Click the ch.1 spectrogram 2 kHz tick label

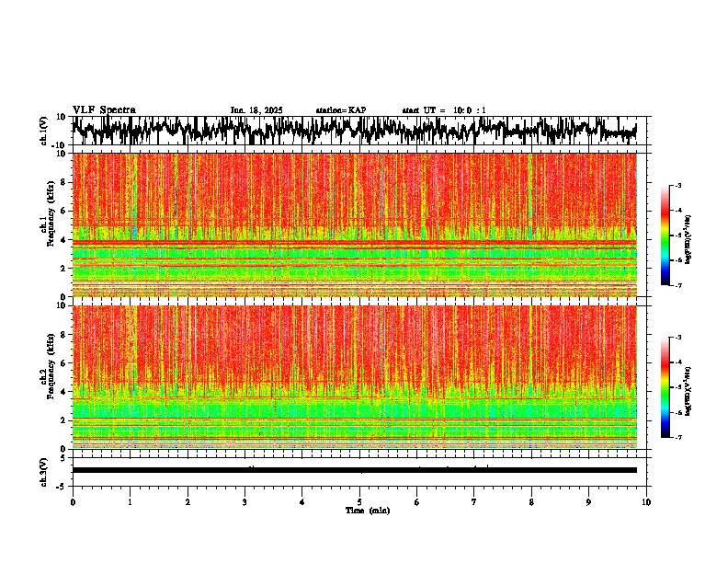[63, 269]
